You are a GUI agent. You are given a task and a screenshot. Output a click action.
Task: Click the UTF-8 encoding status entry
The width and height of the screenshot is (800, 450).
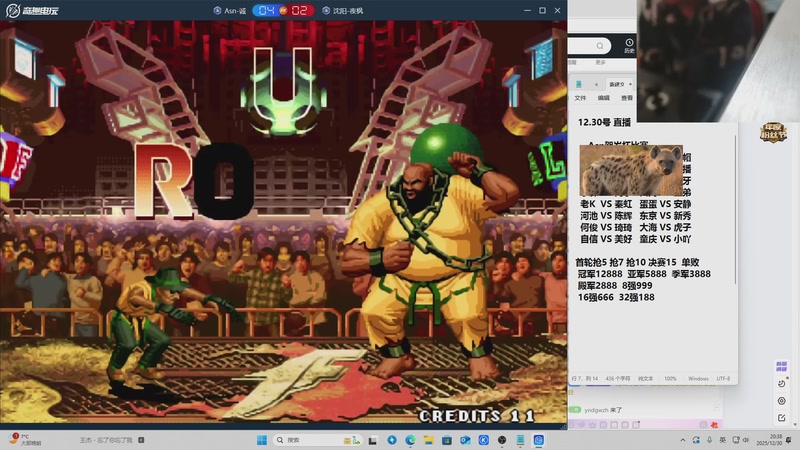(723, 379)
